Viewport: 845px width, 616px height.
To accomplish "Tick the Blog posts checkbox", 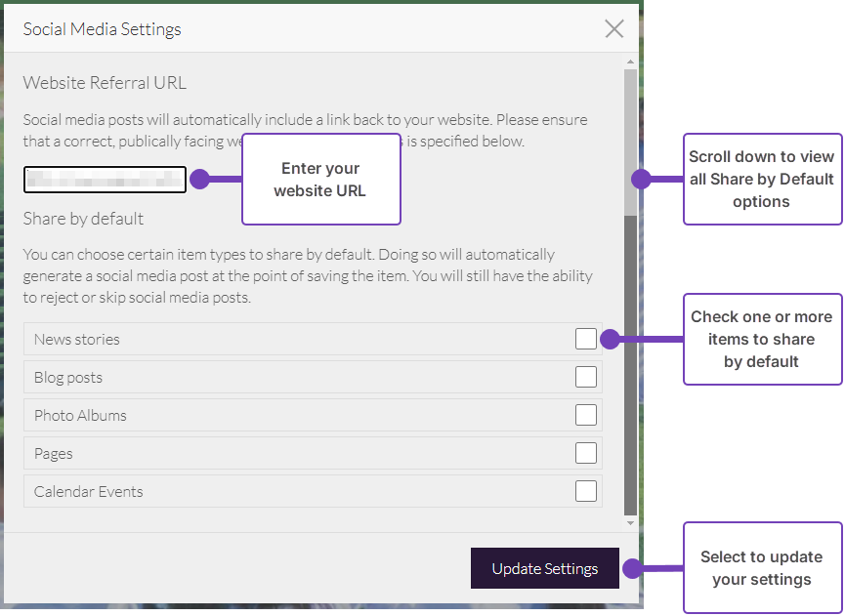I will pos(585,377).
